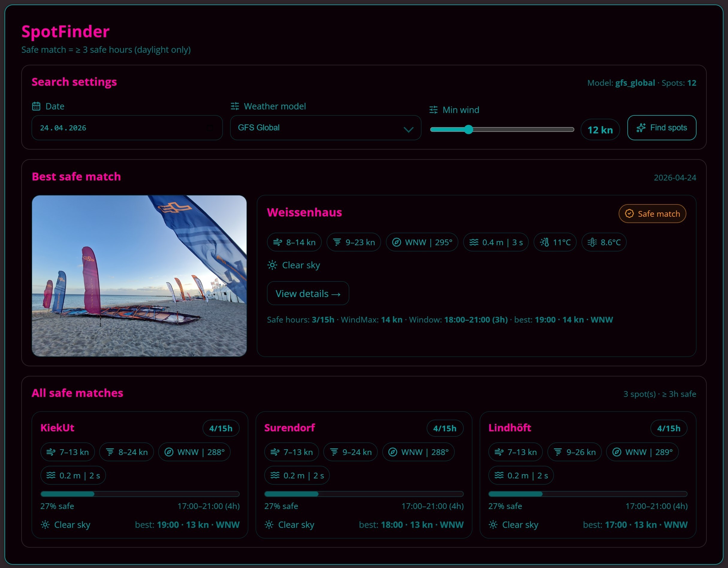
Task: Click the sun icon next to Weissenhaus Clear sky
Action: pyautogui.click(x=272, y=265)
